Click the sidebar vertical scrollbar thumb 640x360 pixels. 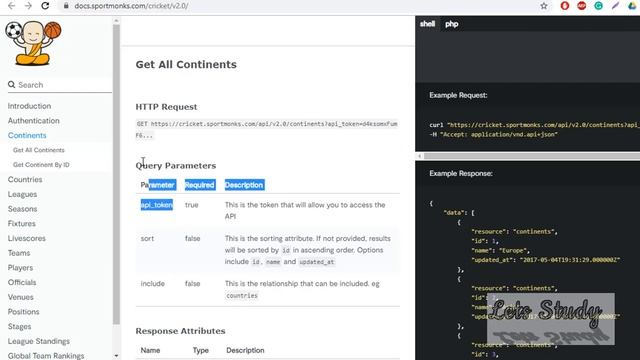116,174
